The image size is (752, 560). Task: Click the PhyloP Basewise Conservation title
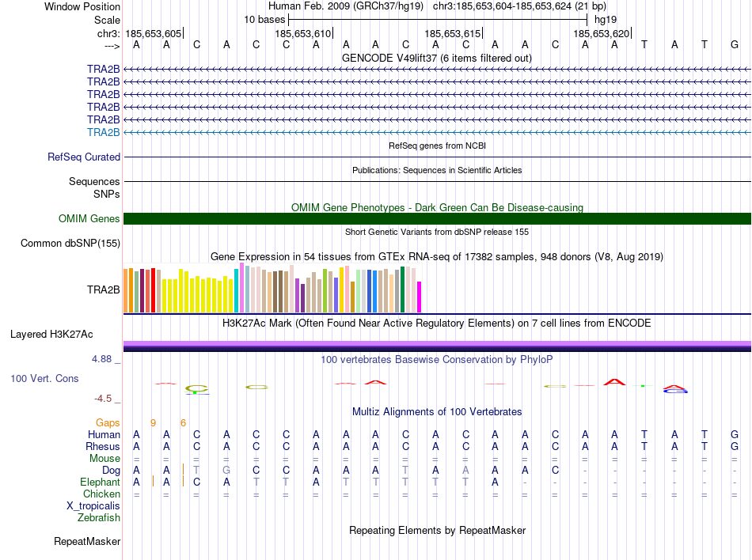pos(437,359)
